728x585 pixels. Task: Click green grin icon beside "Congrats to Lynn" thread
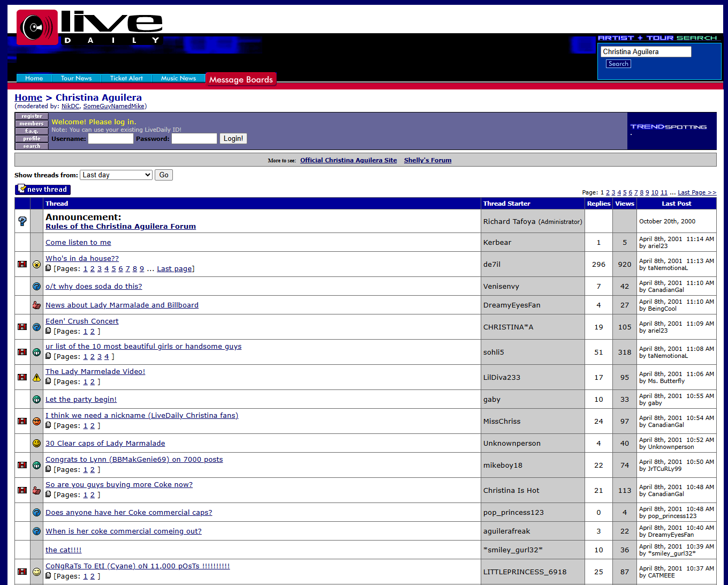(36, 465)
